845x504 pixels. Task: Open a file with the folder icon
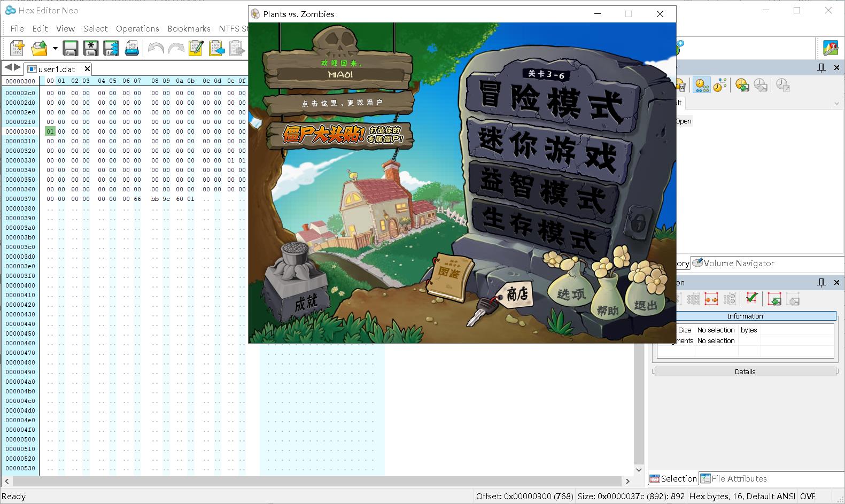coord(40,48)
